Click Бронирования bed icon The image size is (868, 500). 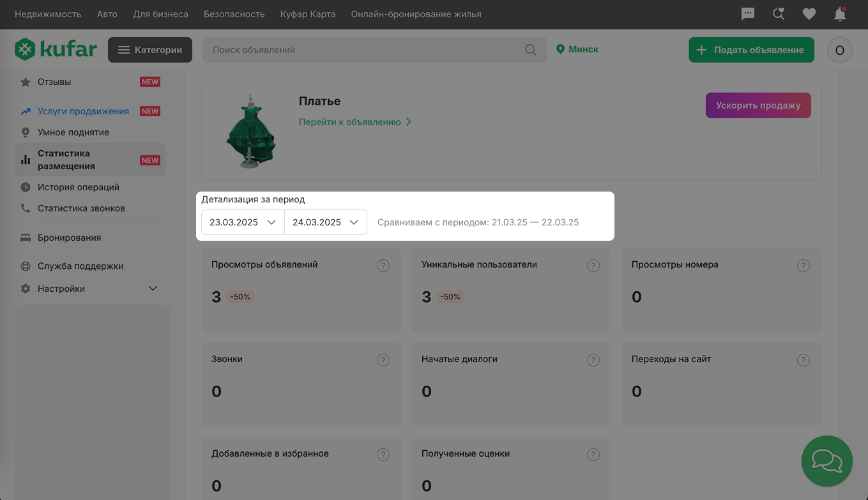pyautogui.click(x=26, y=238)
